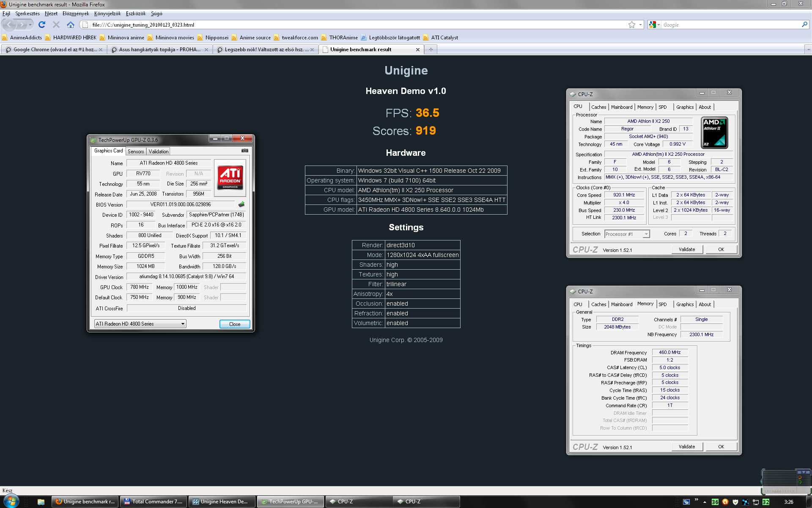Viewport: 812px width, 508px height.
Task: Click Validate in the top CPU-Z window
Action: click(x=687, y=250)
